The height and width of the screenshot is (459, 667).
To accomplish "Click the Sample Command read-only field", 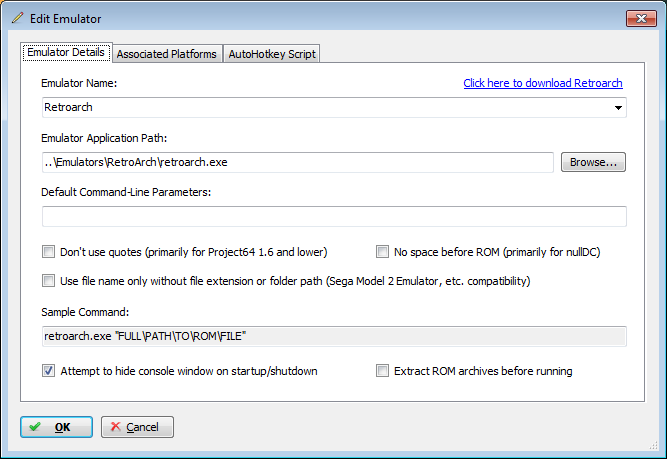I will (334, 336).
